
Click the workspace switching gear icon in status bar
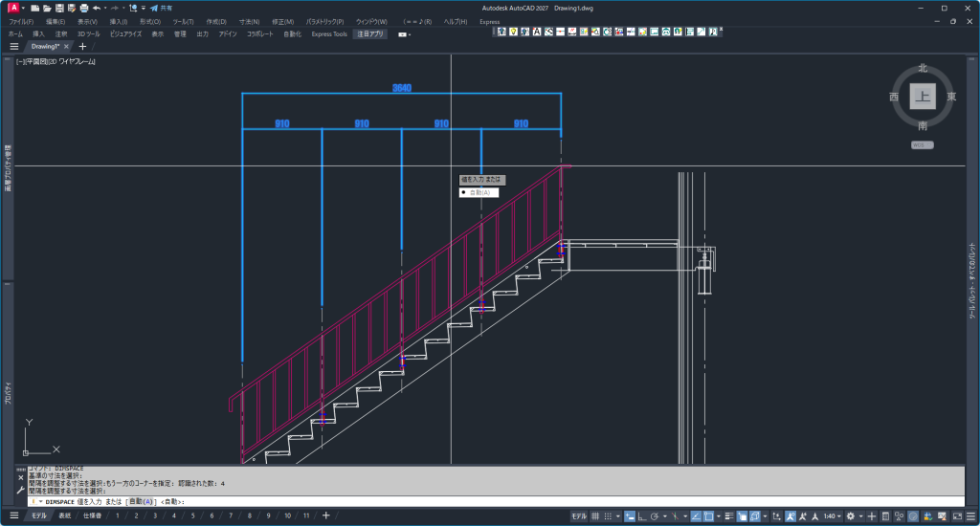(x=850, y=516)
